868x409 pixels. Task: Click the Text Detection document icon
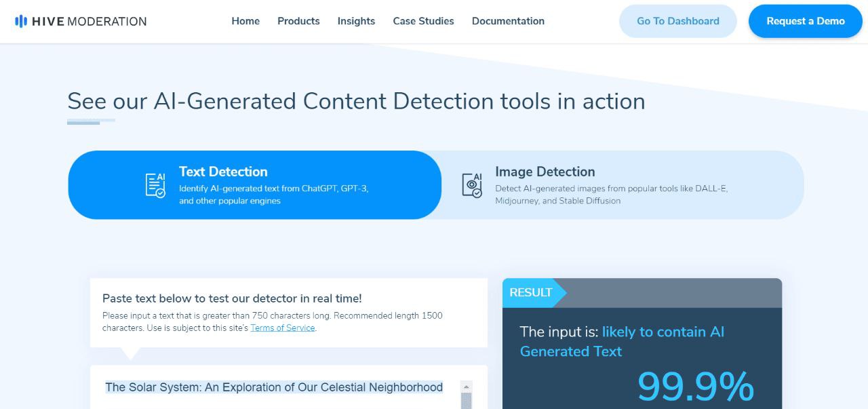[155, 185]
